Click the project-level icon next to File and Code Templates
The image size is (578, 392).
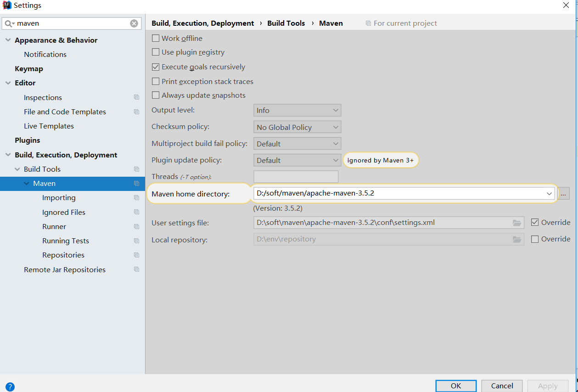[x=136, y=112]
